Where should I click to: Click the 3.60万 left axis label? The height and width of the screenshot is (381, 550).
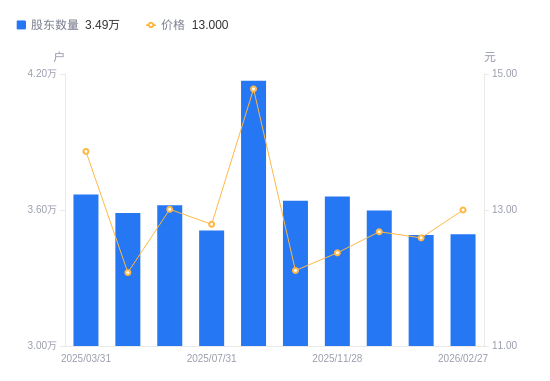tap(42, 209)
